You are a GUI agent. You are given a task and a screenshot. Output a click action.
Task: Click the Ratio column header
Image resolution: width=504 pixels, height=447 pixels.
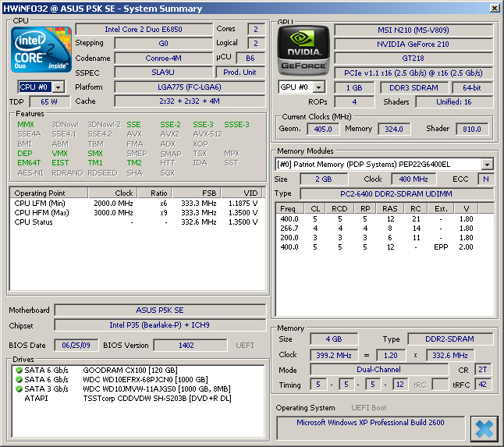(x=154, y=193)
